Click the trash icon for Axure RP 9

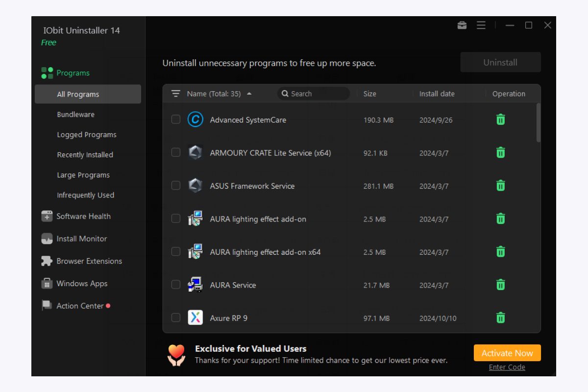(500, 318)
